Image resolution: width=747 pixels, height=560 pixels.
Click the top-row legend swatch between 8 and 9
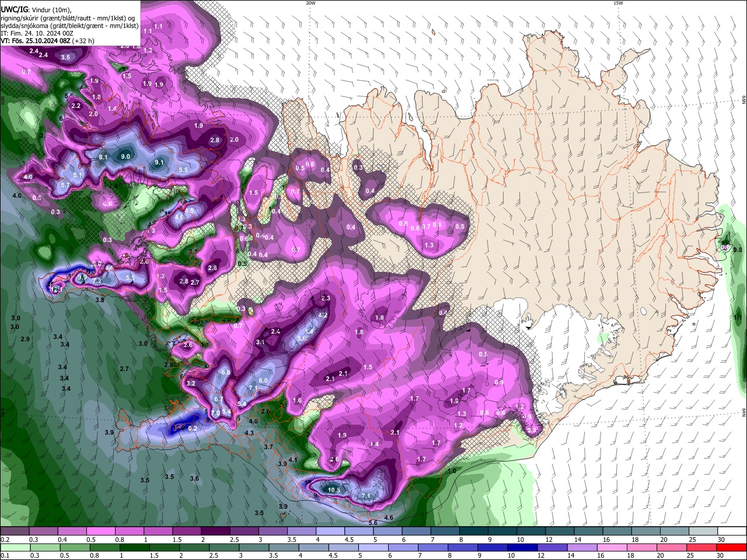click(473, 531)
